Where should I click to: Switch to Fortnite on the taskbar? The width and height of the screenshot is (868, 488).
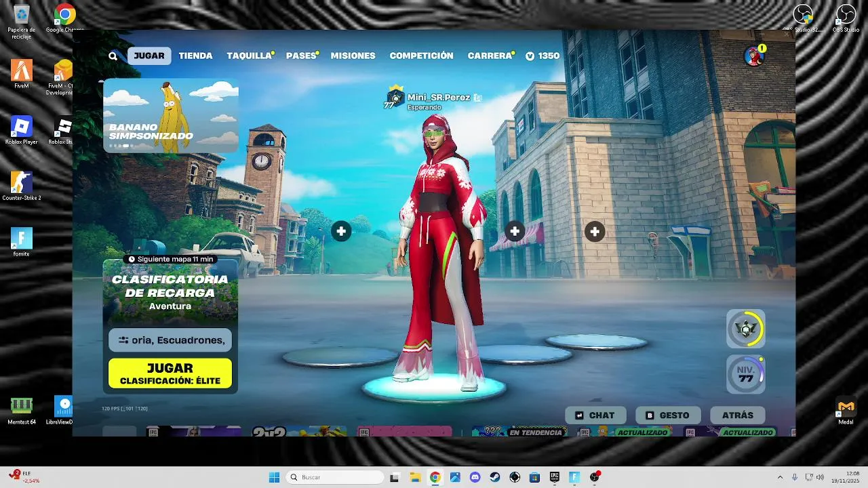tap(574, 477)
